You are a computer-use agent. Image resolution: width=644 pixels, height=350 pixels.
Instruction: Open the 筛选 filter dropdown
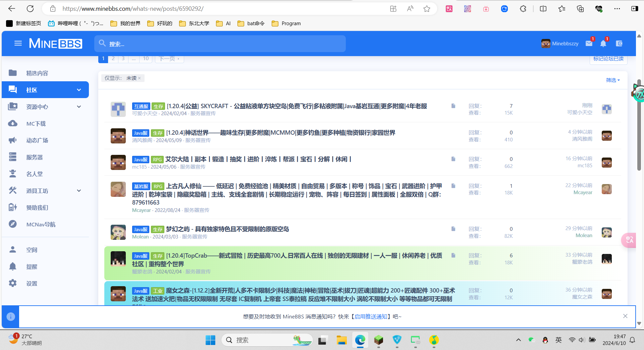[612, 80]
